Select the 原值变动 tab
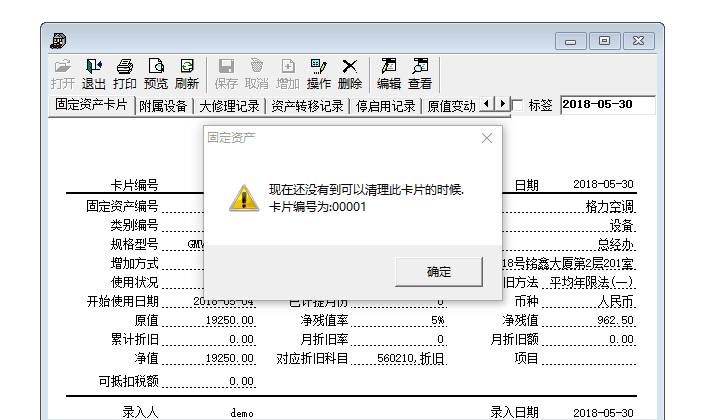 (451, 106)
